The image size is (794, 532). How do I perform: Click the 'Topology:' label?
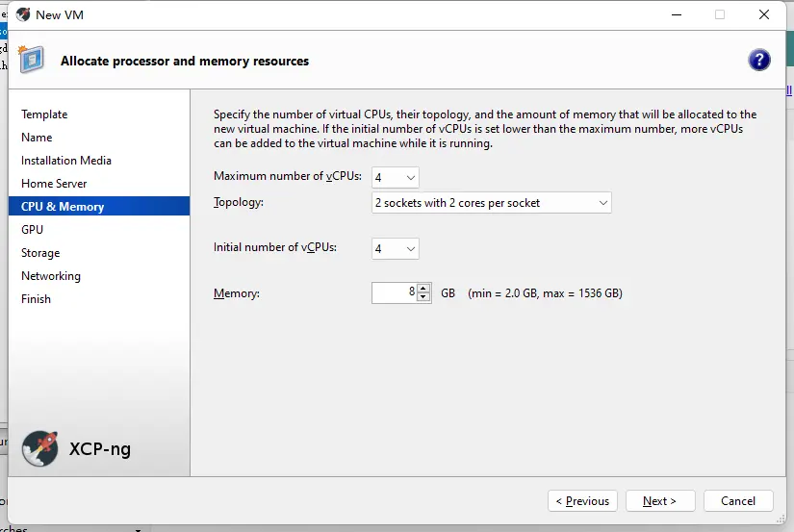(239, 202)
